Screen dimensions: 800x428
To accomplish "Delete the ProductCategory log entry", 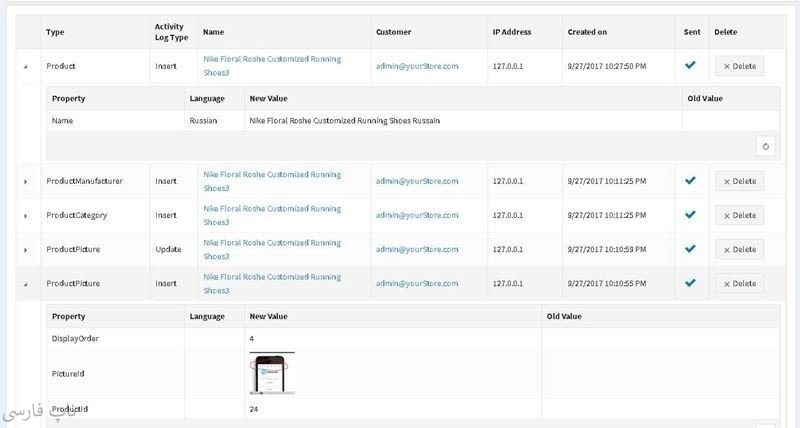I will point(739,215).
